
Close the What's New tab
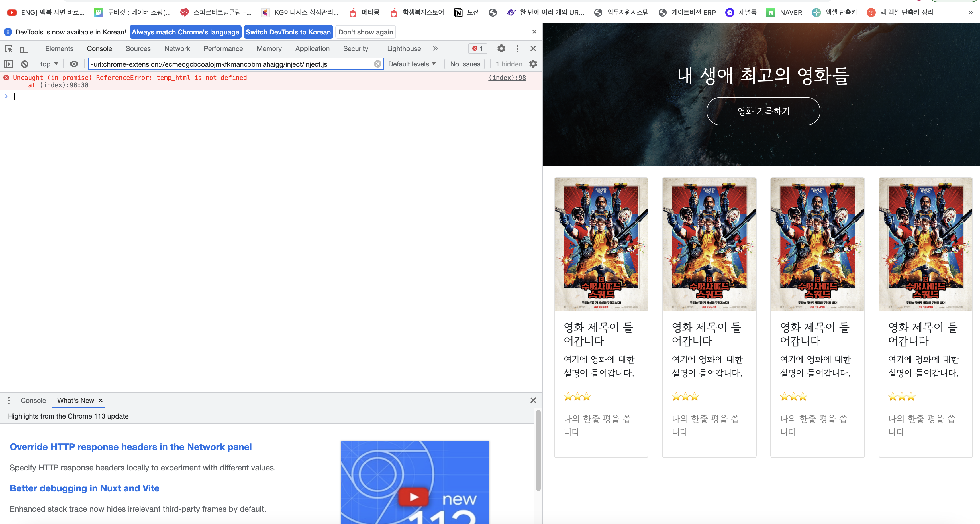101,400
